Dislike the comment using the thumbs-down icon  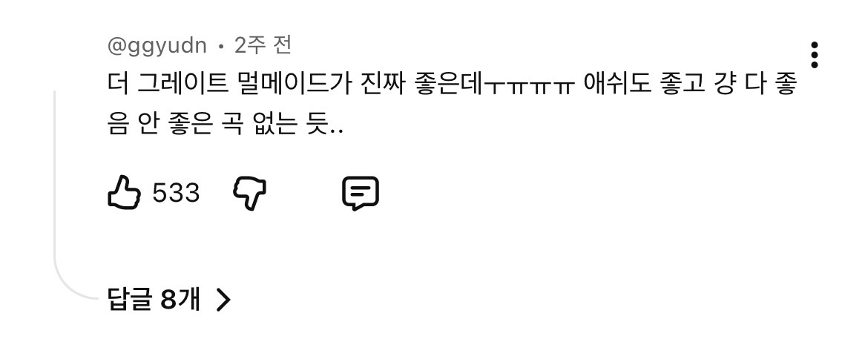tap(250, 193)
